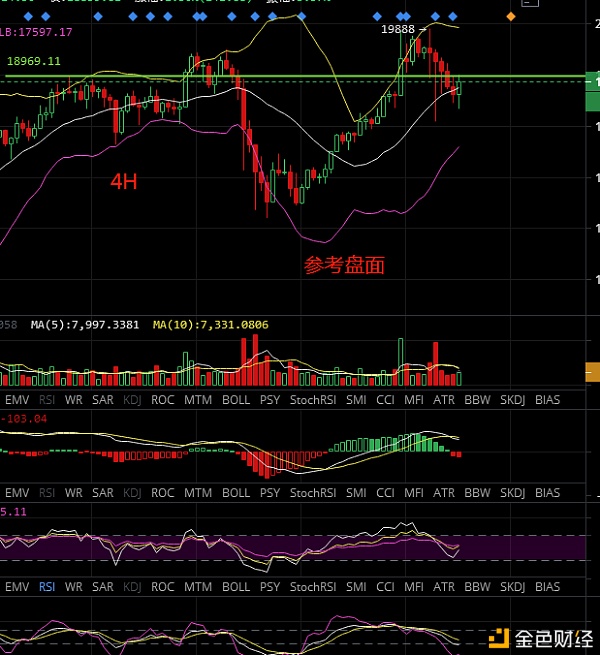Select SMI tab beneath the volume panel
This screenshot has width=600, height=655.
click(356, 400)
